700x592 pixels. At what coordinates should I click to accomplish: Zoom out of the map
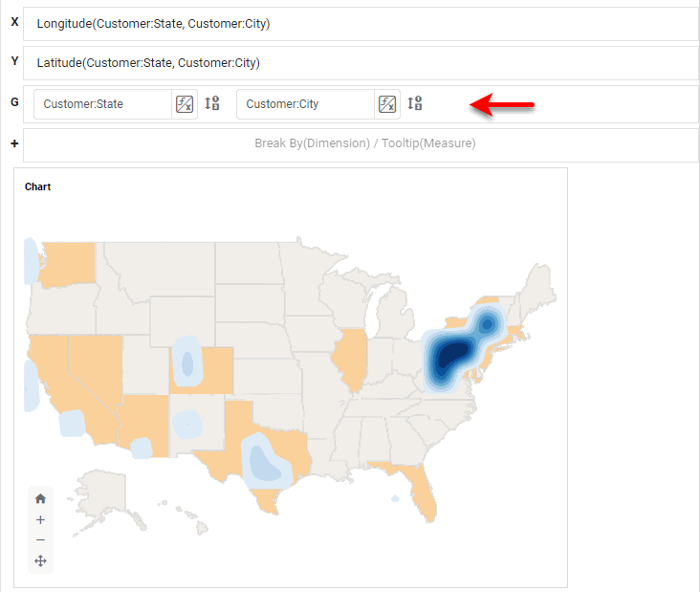pos(40,540)
